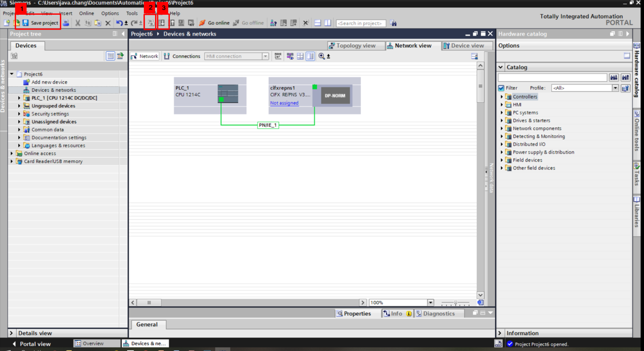The width and height of the screenshot is (644, 351).
Task: Switch to Portal view
Action: [31, 344]
